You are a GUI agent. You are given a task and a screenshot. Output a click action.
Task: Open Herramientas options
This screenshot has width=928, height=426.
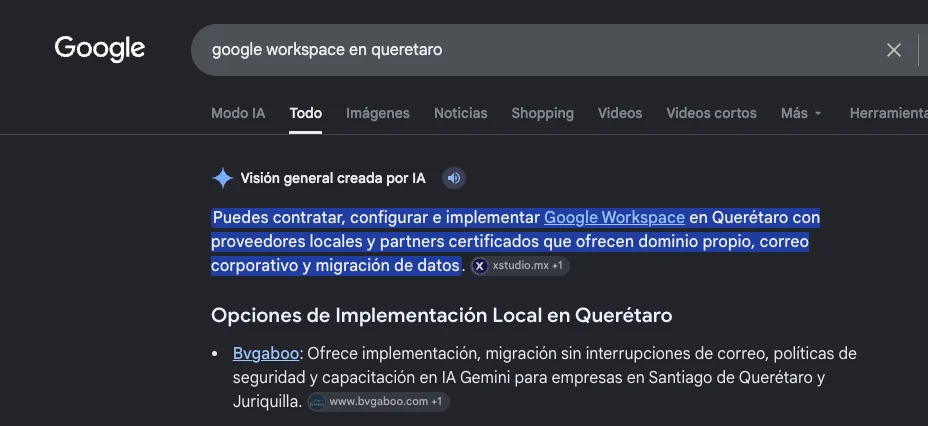click(x=888, y=113)
